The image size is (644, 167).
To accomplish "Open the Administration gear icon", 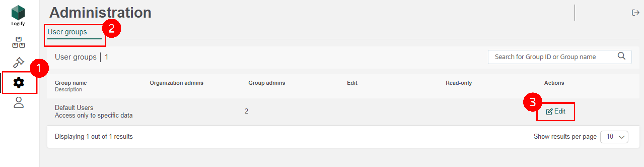I will pyautogui.click(x=19, y=82).
